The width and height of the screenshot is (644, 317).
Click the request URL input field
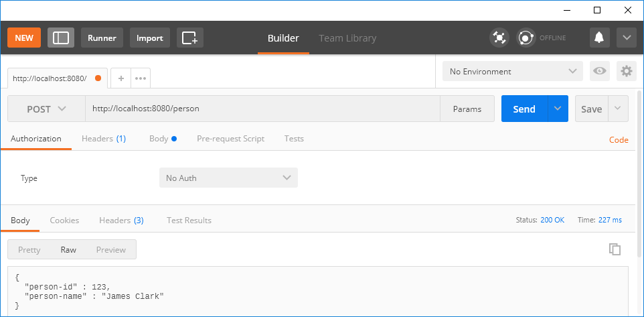(x=262, y=109)
